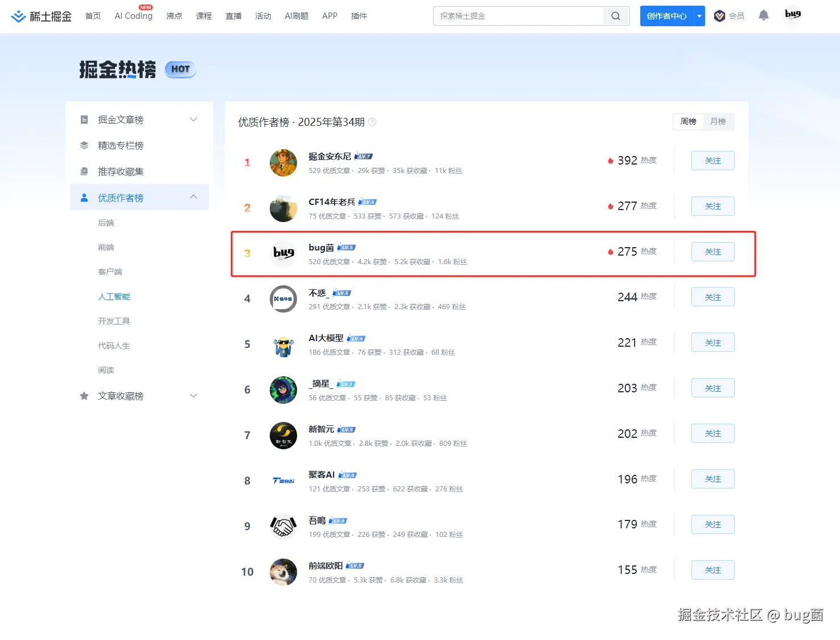Image resolution: width=840 pixels, height=640 pixels.
Task: Collapse the 优质作者榜 section
Action: pos(193,197)
